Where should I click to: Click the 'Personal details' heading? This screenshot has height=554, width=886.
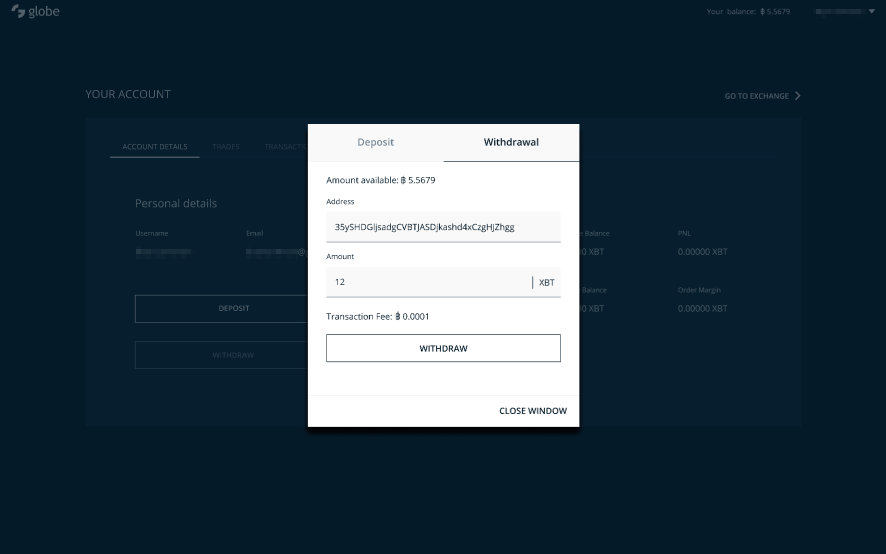[176, 204]
